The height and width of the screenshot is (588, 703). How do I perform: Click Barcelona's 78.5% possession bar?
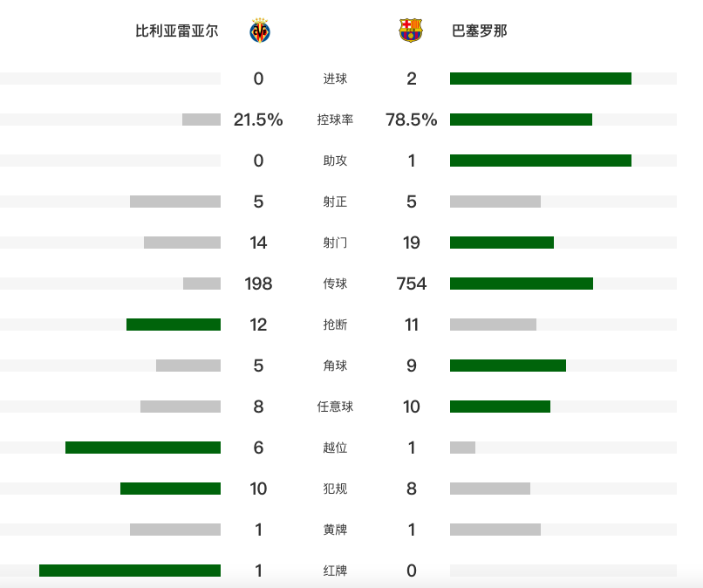click(x=521, y=120)
